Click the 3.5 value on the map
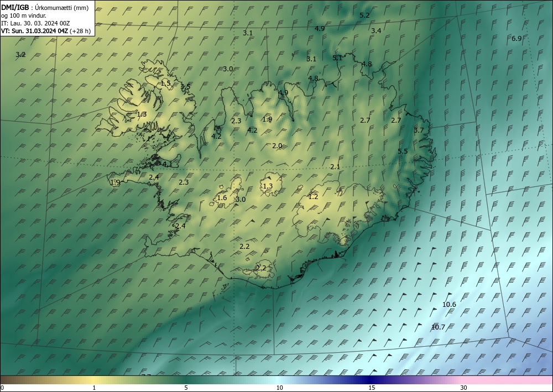This screenshot has width=553, height=392. pos(185,87)
